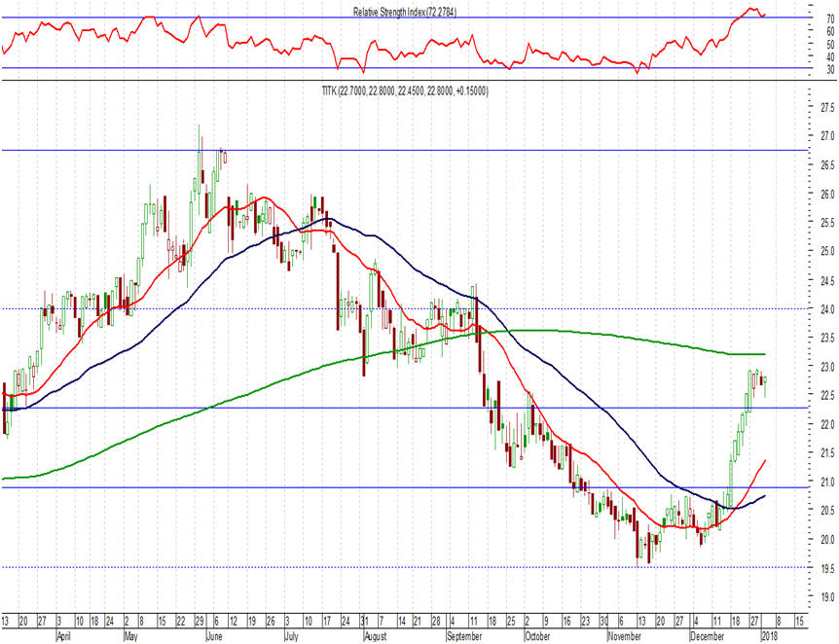
Task: Click date label 23 in October
Action: (585, 622)
